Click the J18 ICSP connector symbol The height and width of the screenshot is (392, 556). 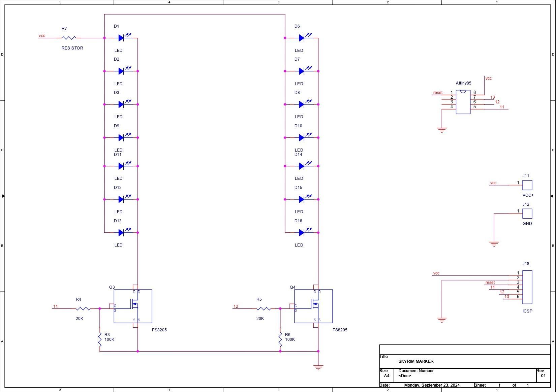coord(527,287)
